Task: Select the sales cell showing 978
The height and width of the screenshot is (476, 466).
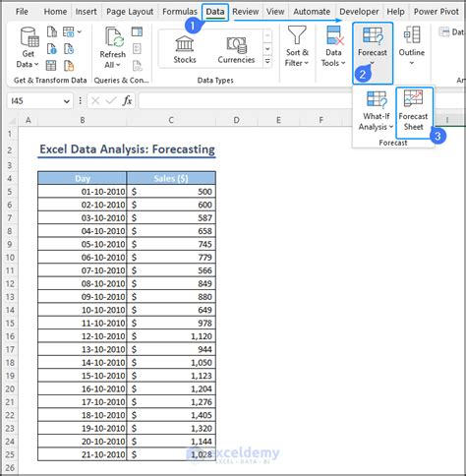Action: click(x=171, y=323)
